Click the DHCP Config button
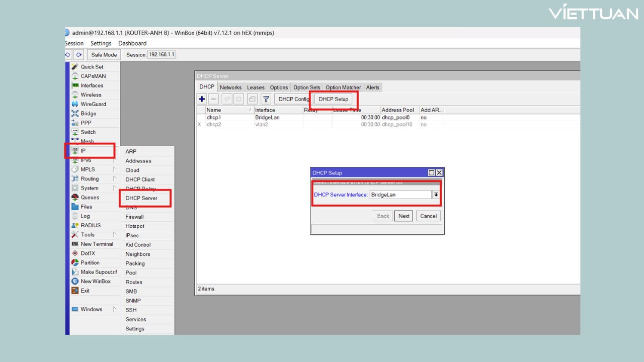 (x=294, y=99)
